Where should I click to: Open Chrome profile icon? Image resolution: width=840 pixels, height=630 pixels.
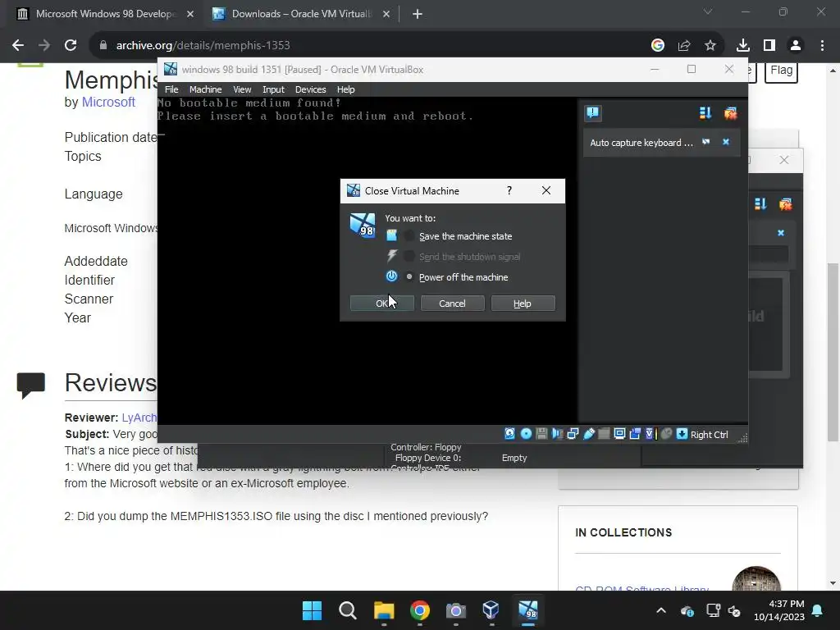[x=796, y=45]
